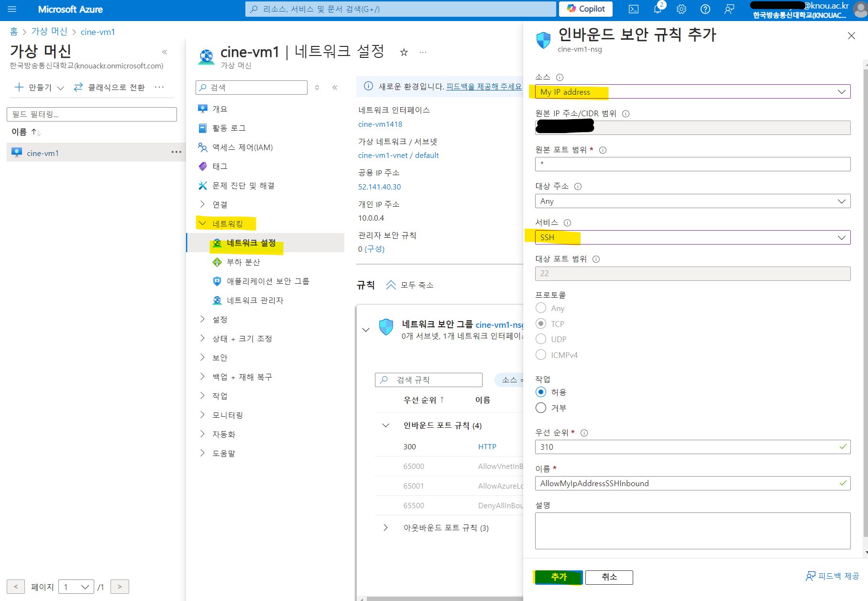The image size is (868, 601).
Task: Click the 만들기 plus button
Action: [x=39, y=87]
